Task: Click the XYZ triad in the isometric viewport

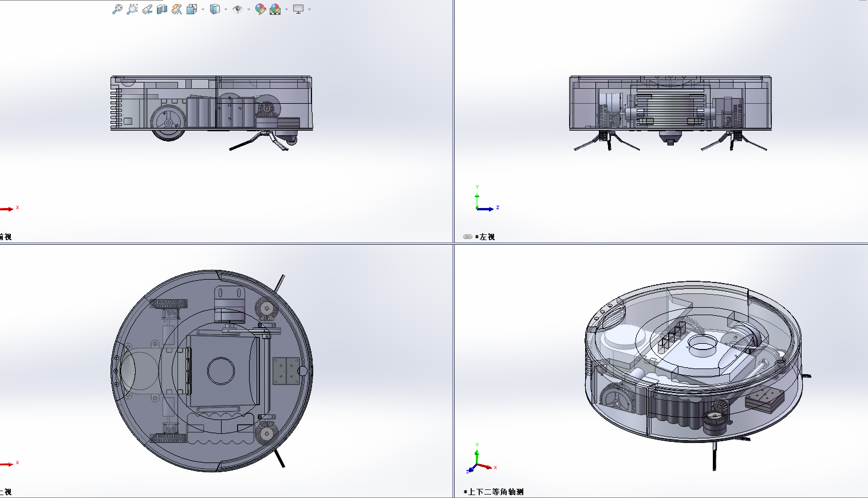Action: tap(481, 458)
